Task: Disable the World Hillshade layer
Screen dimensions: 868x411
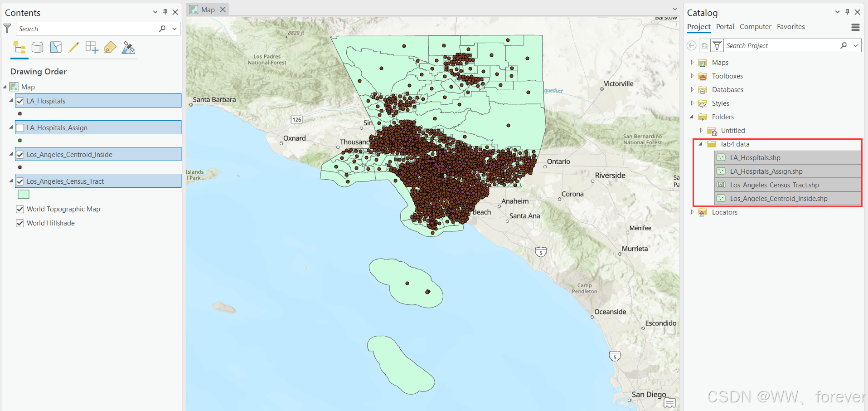Action: (x=20, y=223)
